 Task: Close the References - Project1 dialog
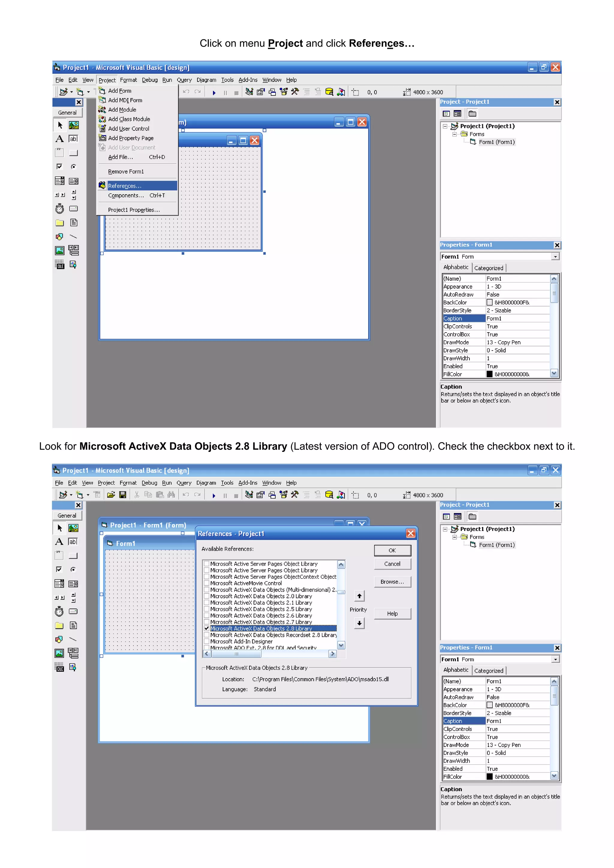411,533
